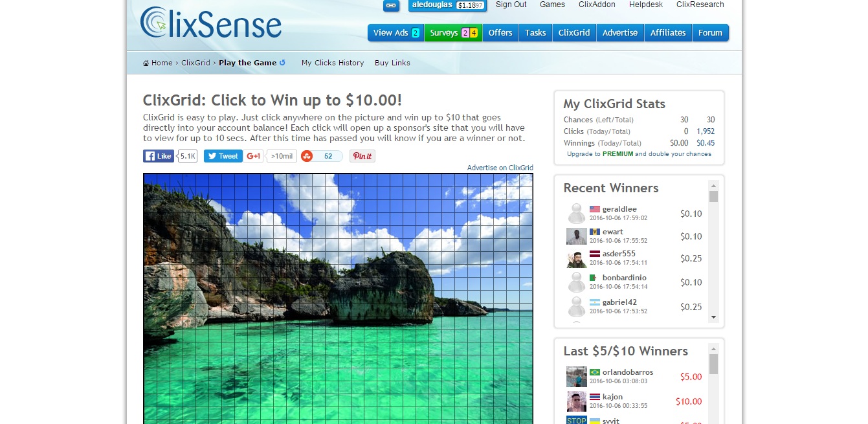Viewport: 868px width, 424px height.
Task: Open the Surveys tab
Action: [x=453, y=33]
